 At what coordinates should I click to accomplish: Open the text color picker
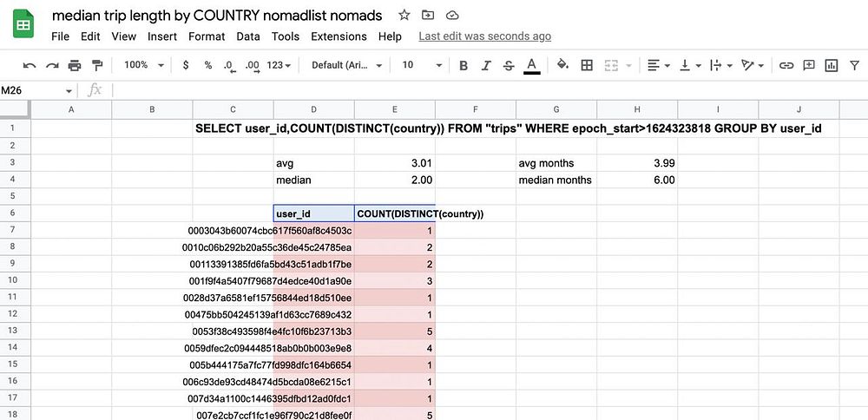tap(531, 65)
